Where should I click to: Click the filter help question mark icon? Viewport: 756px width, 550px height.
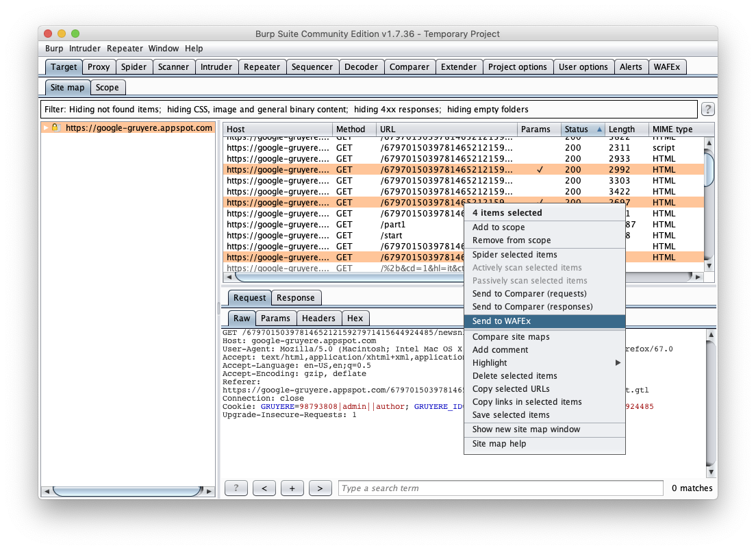click(x=707, y=109)
